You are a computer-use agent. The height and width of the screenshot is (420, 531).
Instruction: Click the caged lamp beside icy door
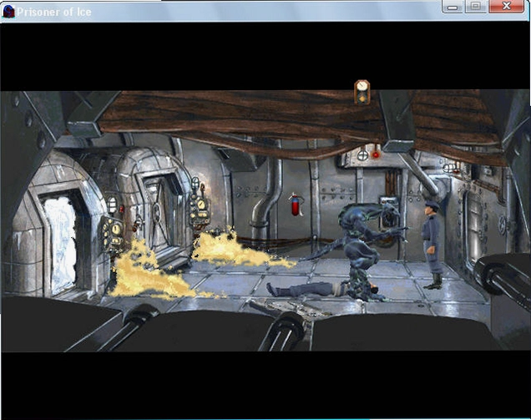point(111,205)
